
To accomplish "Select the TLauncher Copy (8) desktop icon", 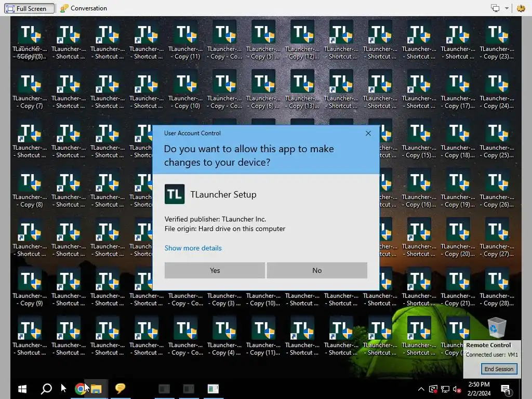I will click(x=30, y=189).
